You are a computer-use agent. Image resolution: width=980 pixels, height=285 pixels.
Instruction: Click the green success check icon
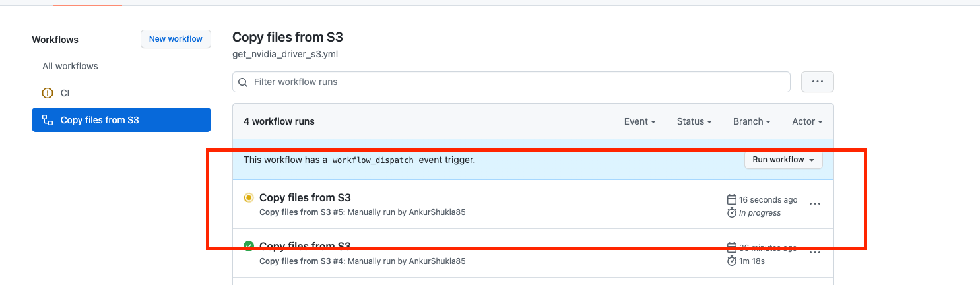coord(249,246)
